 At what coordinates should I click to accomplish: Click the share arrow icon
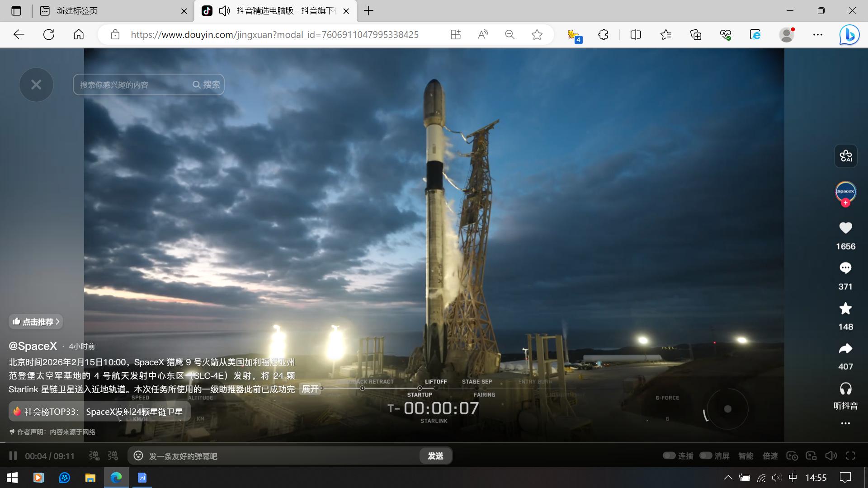845,348
